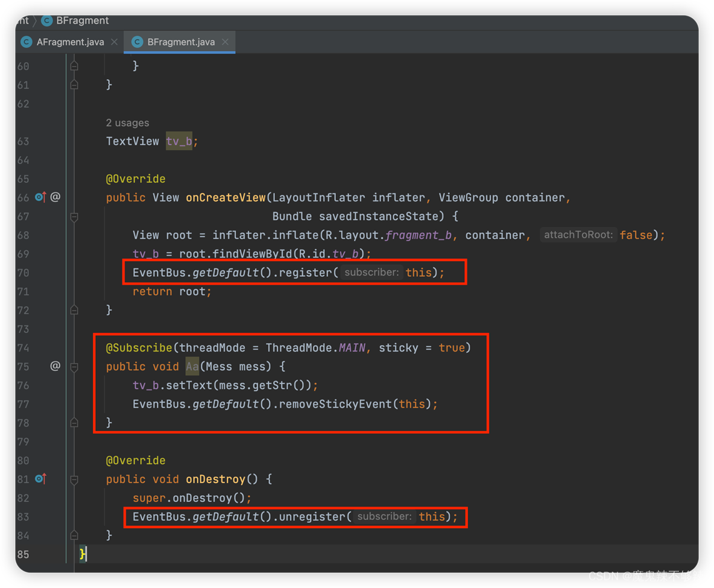Click the blue circular gutter icon beside onDestroy
The width and height of the screenshot is (714, 588).
click(37, 479)
